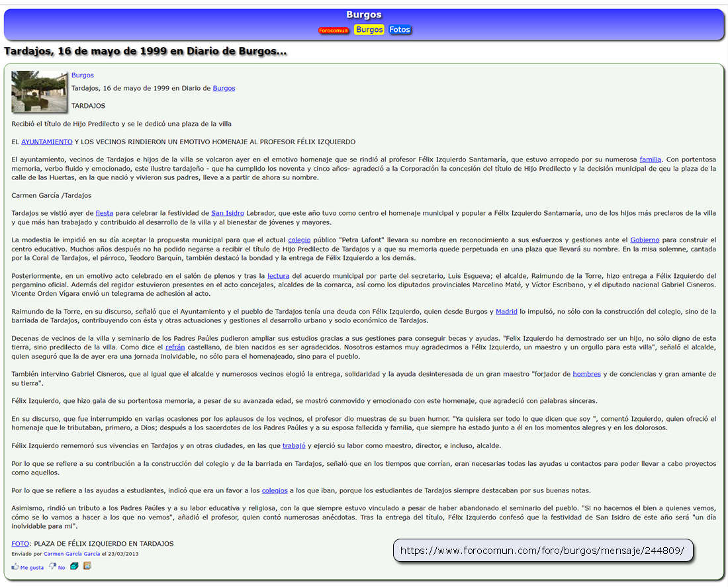
Task: Click the FOTO link at the post bottom
Action: point(21,544)
